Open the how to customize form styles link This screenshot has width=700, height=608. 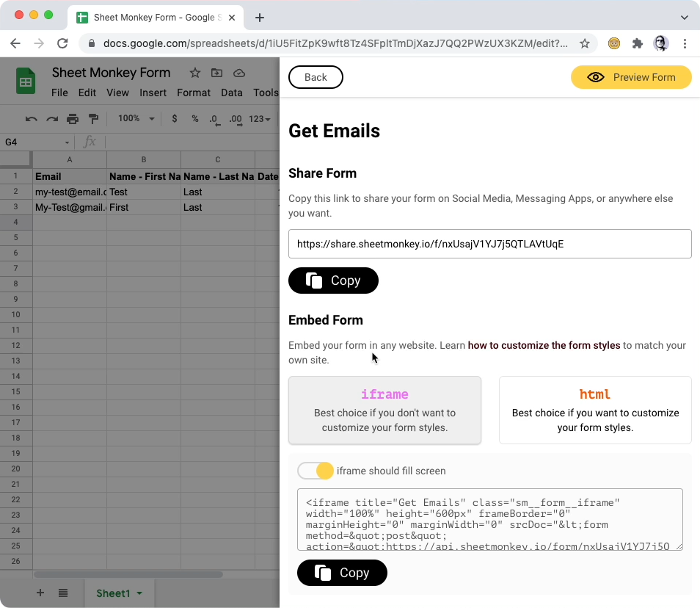(544, 345)
